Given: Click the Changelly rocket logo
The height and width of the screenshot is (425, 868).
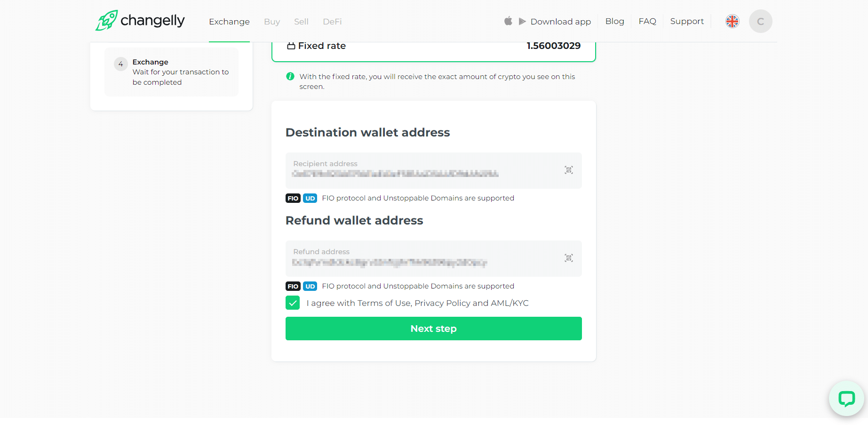Looking at the screenshot, I should pyautogui.click(x=107, y=21).
